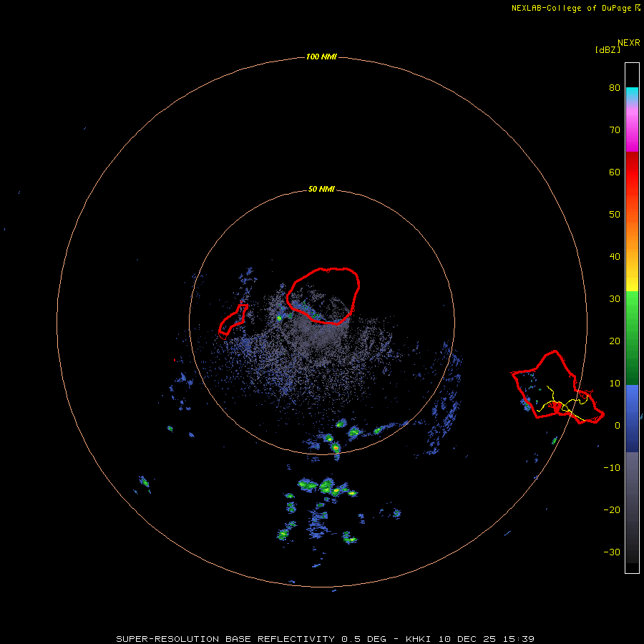
Task: Click the large red island outline near center
Action: click(323, 296)
